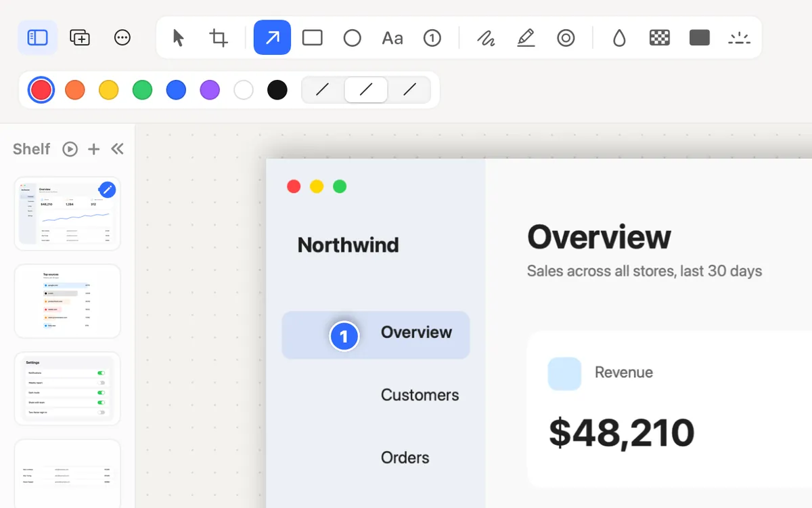The width and height of the screenshot is (812, 508).
Task: Open the more options ellipsis menu
Action: coord(122,37)
